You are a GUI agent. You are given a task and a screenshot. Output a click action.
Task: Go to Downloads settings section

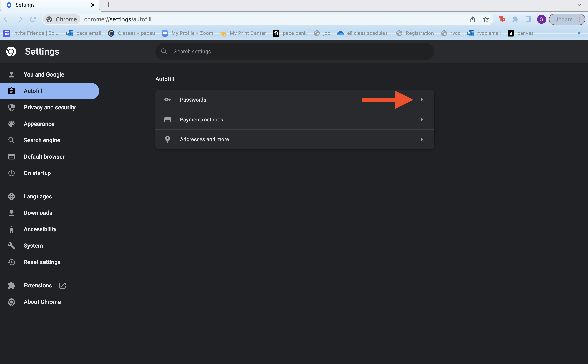tap(38, 213)
